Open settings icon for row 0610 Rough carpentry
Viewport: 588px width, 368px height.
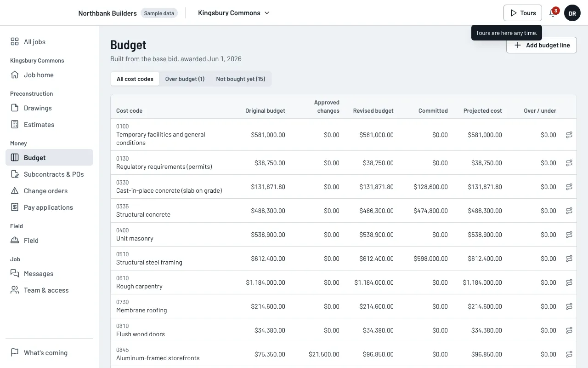[x=569, y=282]
